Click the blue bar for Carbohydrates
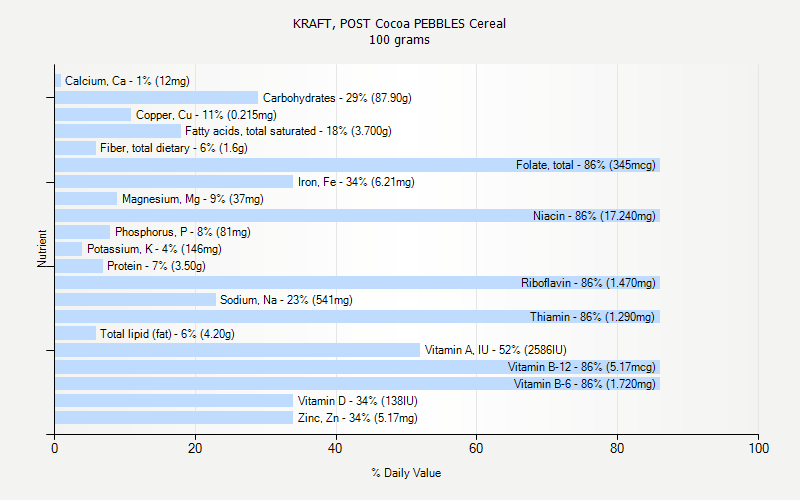Image resolution: width=800 pixels, height=500 pixels. (x=157, y=97)
